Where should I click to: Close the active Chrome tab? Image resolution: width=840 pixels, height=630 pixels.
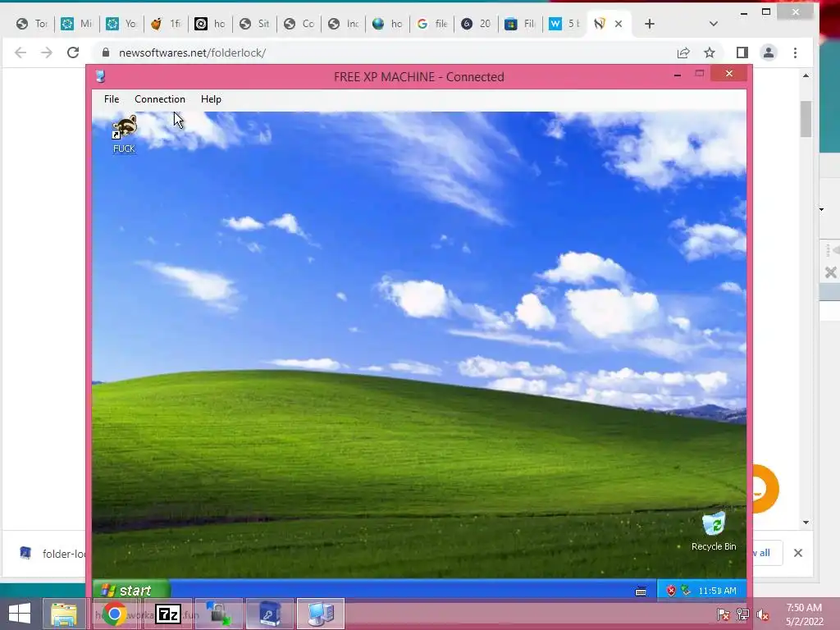point(619,24)
